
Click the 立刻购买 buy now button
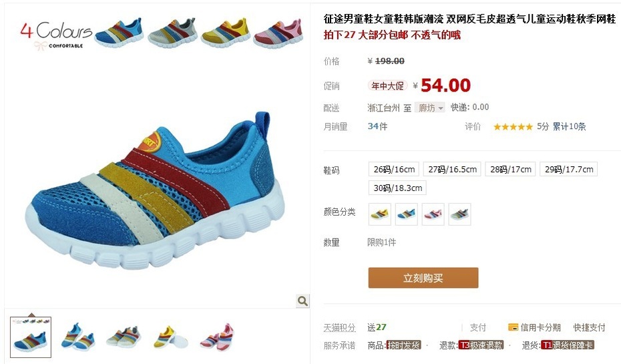point(423,278)
